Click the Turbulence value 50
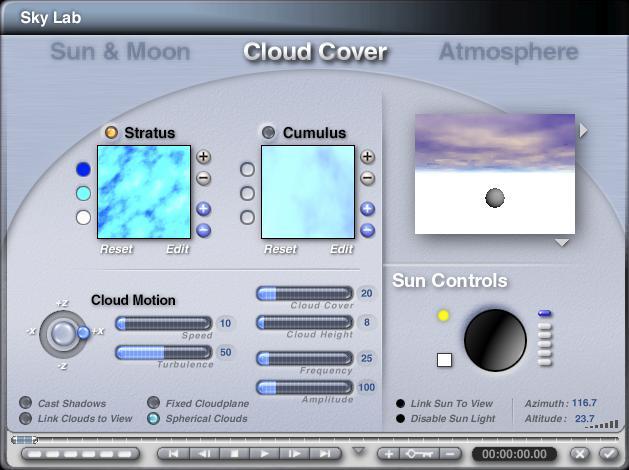 pos(225,352)
